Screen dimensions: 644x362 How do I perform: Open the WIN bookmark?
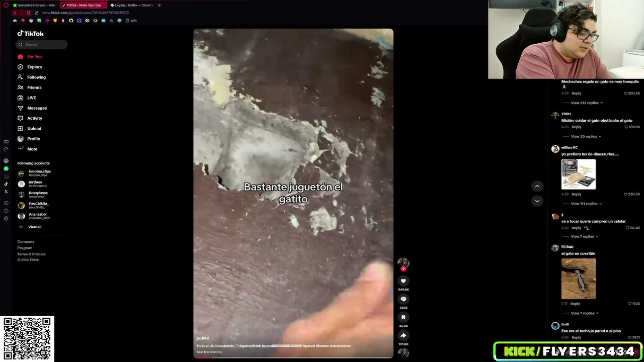[131, 21]
